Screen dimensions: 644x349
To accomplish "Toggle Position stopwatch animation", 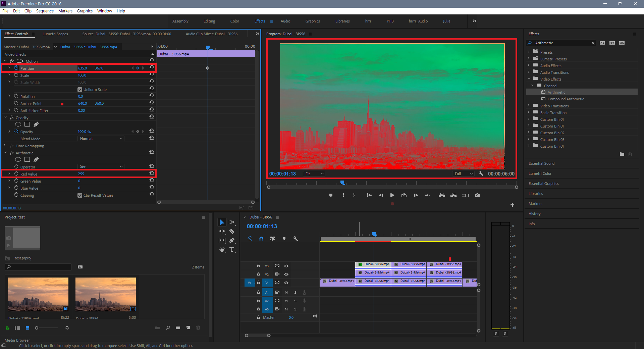I will point(16,68).
